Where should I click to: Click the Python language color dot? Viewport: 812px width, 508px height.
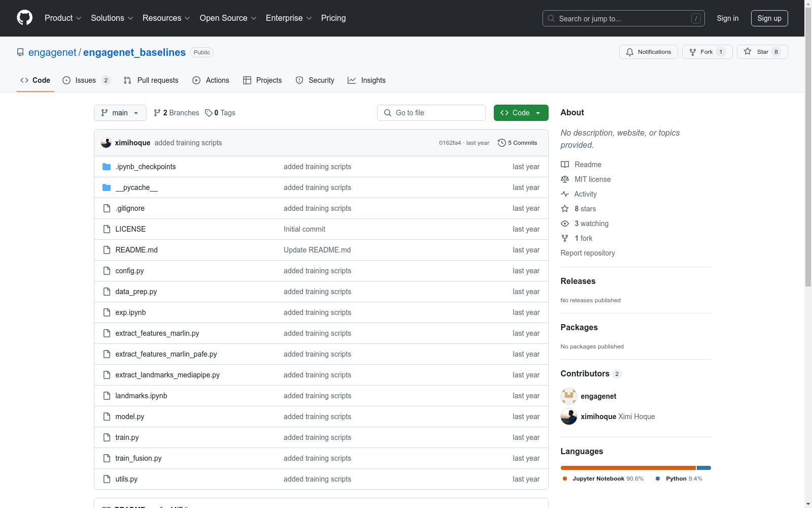[658, 479]
